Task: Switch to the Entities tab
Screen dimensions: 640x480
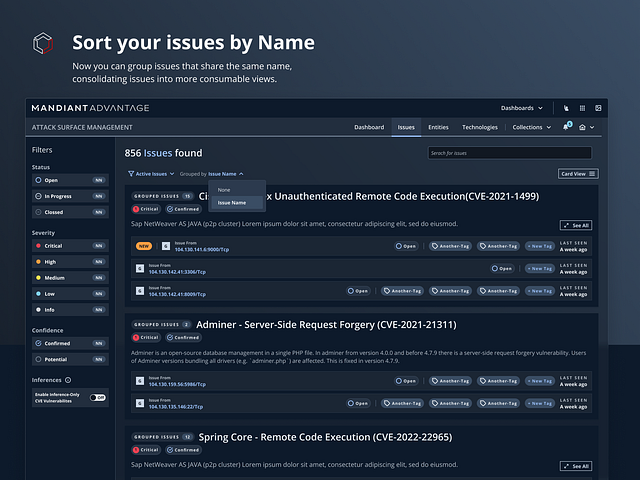Action: pyautogui.click(x=438, y=127)
